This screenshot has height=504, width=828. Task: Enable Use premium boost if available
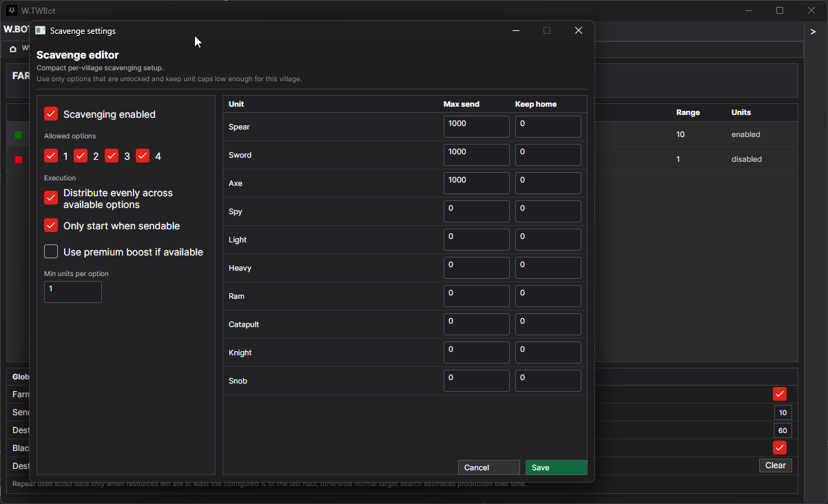click(x=51, y=251)
